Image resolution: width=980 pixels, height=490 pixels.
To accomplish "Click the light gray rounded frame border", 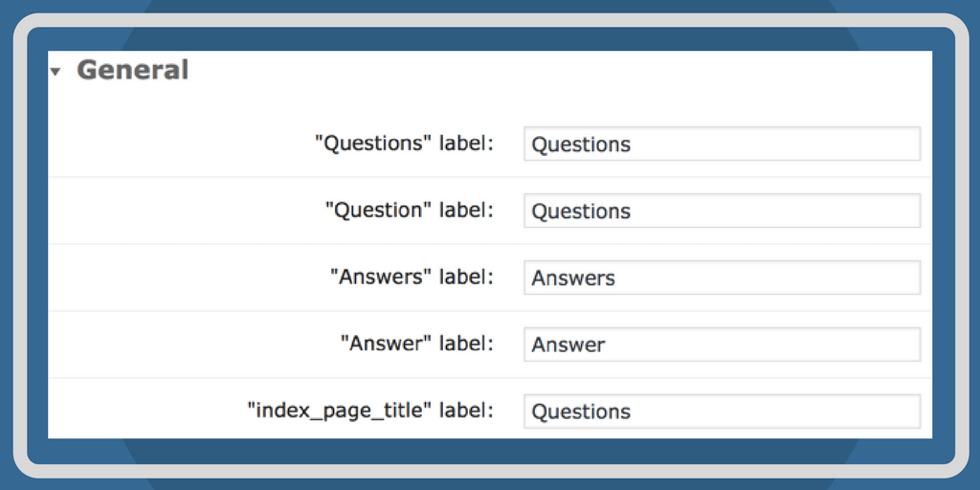I will [x=490, y=19].
